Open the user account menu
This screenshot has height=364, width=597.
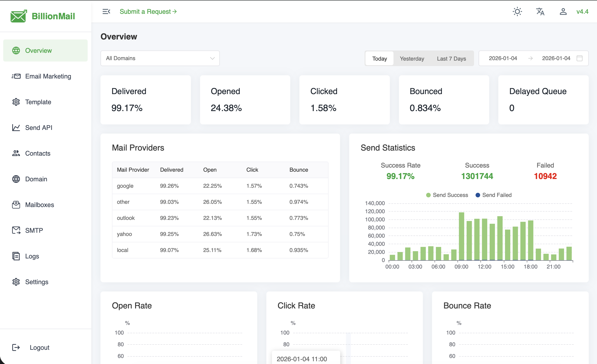click(x=563, y=11)
